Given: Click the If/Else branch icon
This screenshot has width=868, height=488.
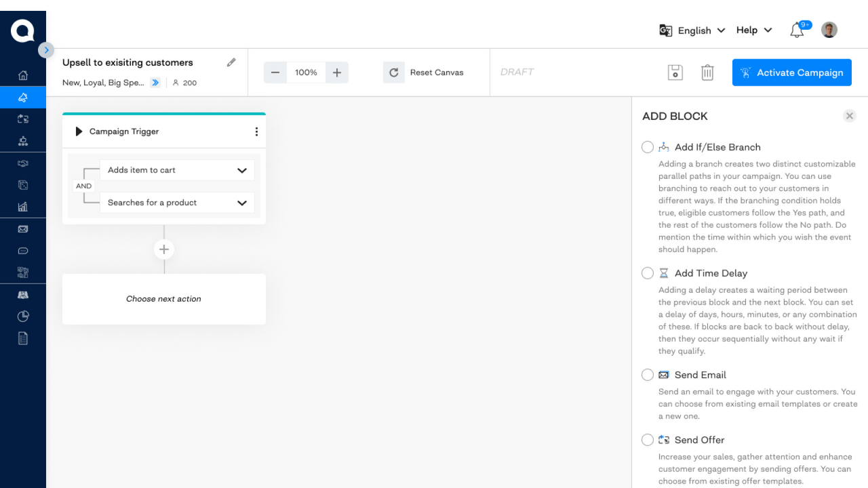Looking at the screenshot, I should coord(664,147).
